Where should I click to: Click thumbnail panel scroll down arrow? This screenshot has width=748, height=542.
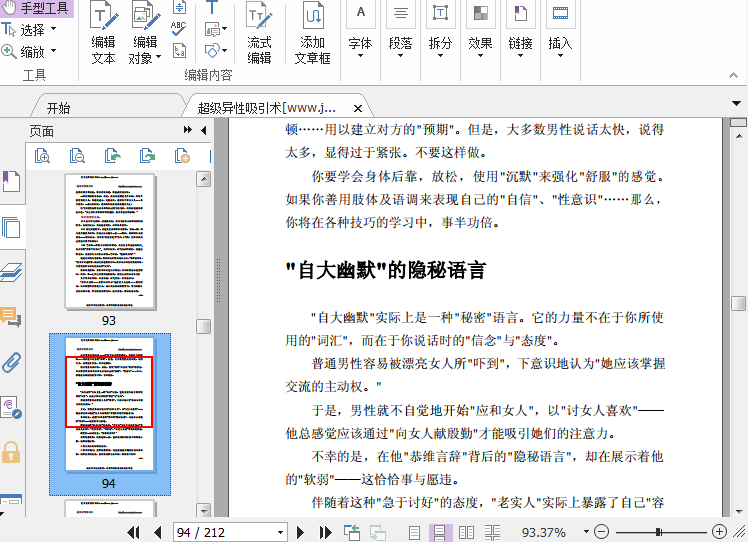[x=204, y=511]
